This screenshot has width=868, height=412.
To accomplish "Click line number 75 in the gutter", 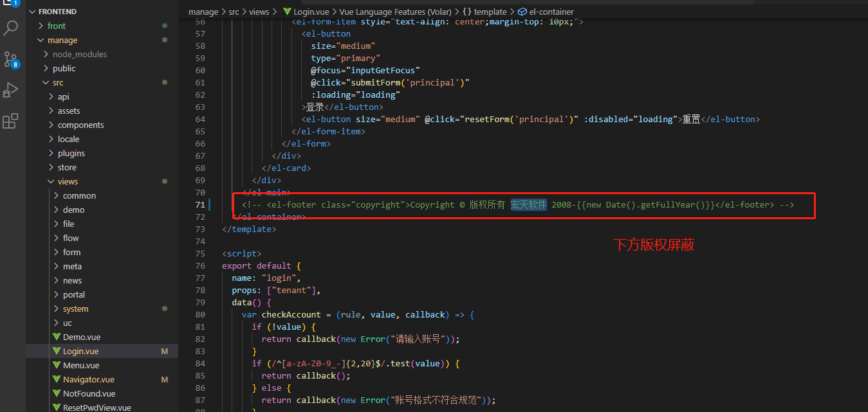I will [x=199, y=253].
